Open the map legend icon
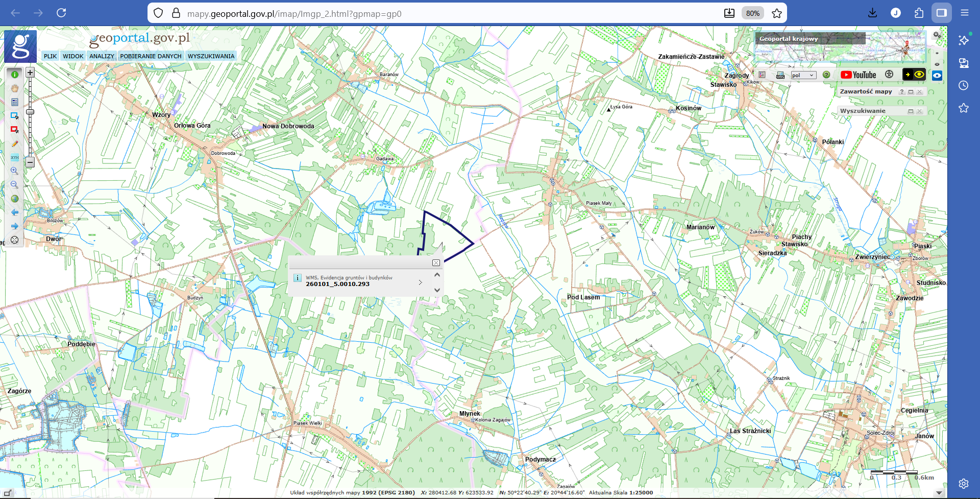Viewport: 980px width, 499px height. tap(762, 75)
